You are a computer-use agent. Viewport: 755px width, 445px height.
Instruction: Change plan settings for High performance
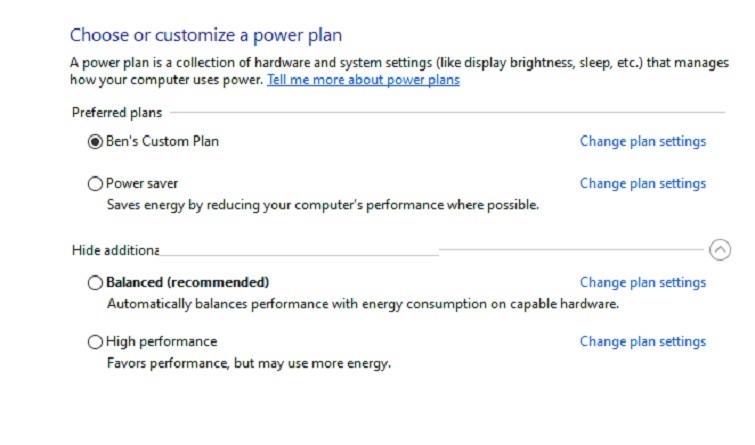pos(642,342)
